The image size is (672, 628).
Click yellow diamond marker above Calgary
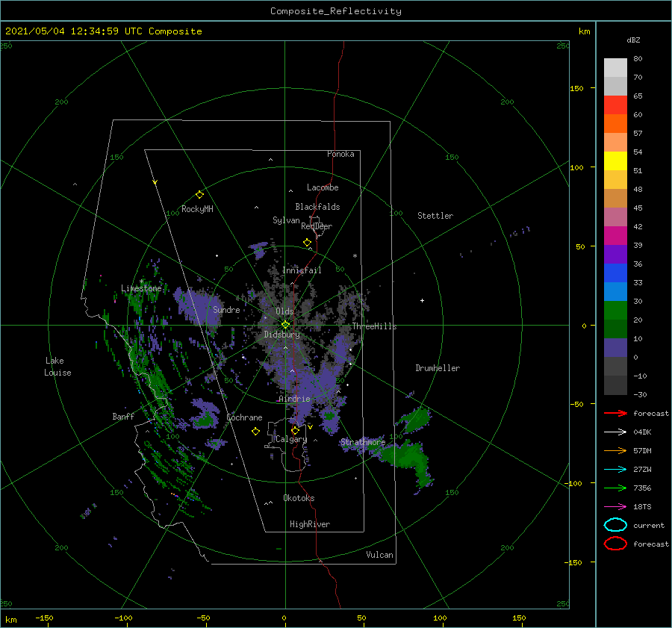(x=295, y=430)
